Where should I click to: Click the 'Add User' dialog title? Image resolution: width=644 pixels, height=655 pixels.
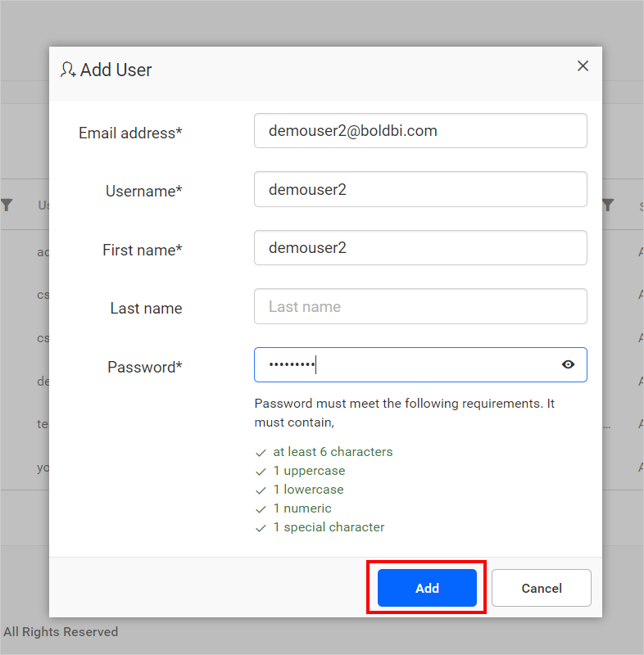116,70
